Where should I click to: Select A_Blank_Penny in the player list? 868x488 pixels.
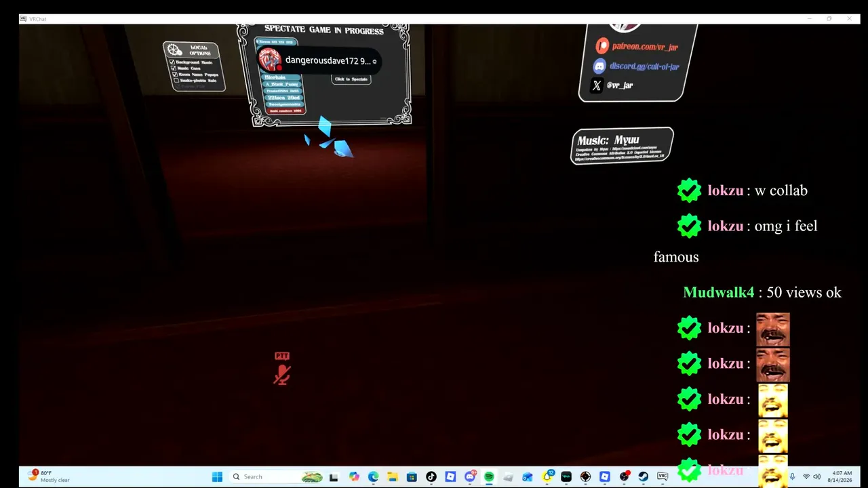[282, 84]
